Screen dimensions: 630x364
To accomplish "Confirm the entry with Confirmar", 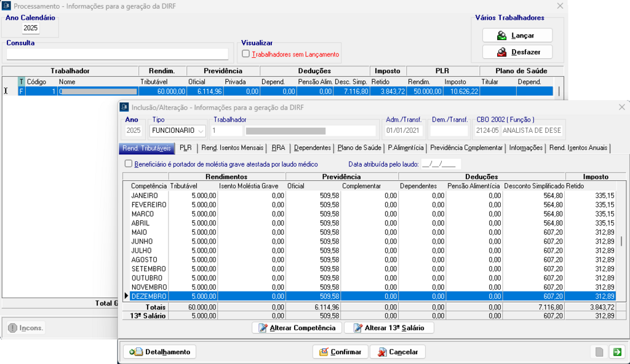I will point(340,352).
